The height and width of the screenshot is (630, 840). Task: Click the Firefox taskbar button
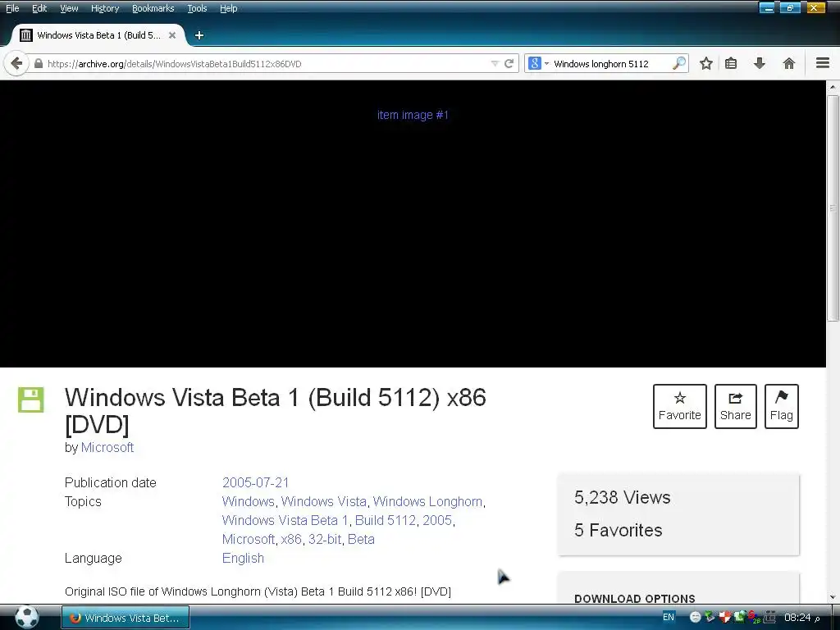126,618
